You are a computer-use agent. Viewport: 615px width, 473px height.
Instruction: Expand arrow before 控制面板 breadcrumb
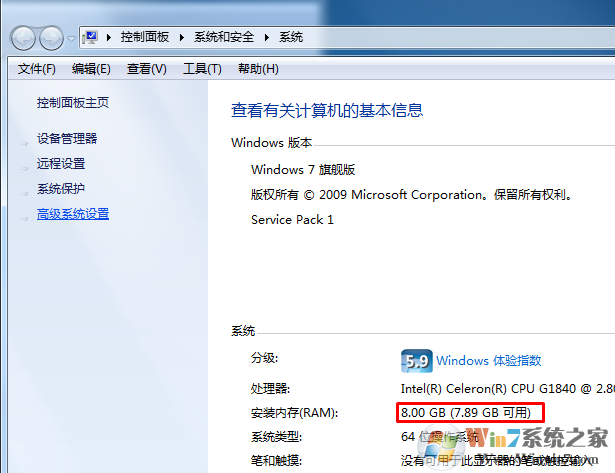pyautogui.click(x=109, y=38)
